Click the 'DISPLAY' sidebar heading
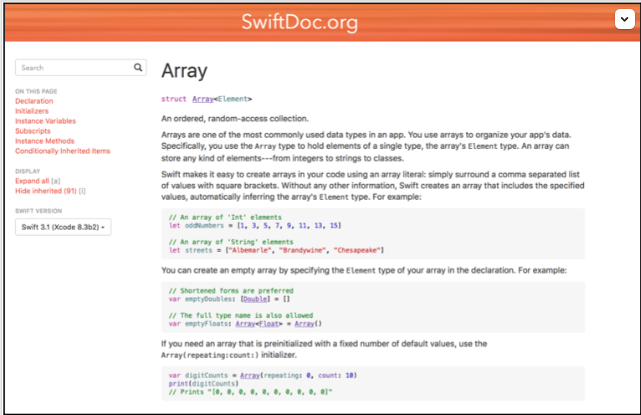Image resolution: width=641 pixels, height=415 pixels. click(27, 171)
